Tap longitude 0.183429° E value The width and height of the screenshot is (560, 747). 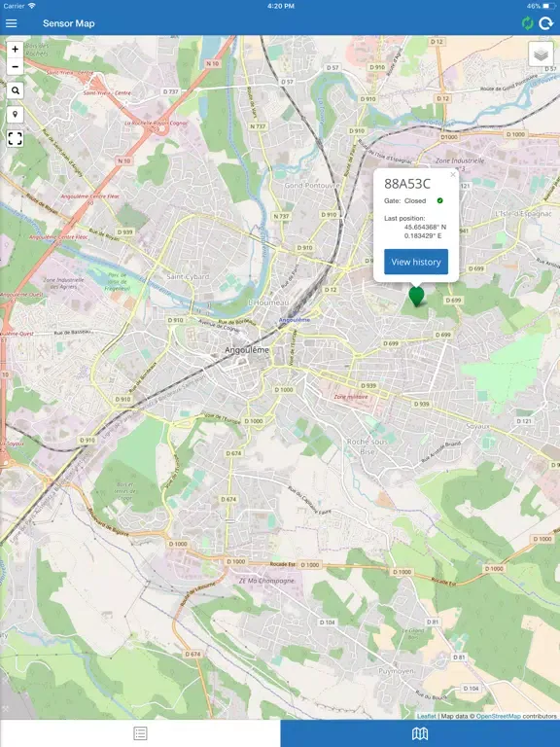[x=423, y=235]
